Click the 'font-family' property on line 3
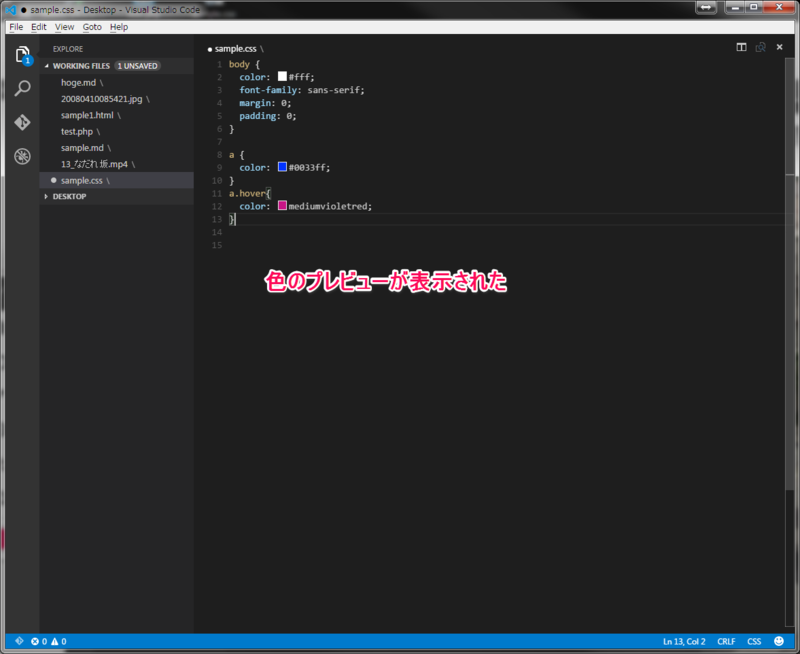 268,90
